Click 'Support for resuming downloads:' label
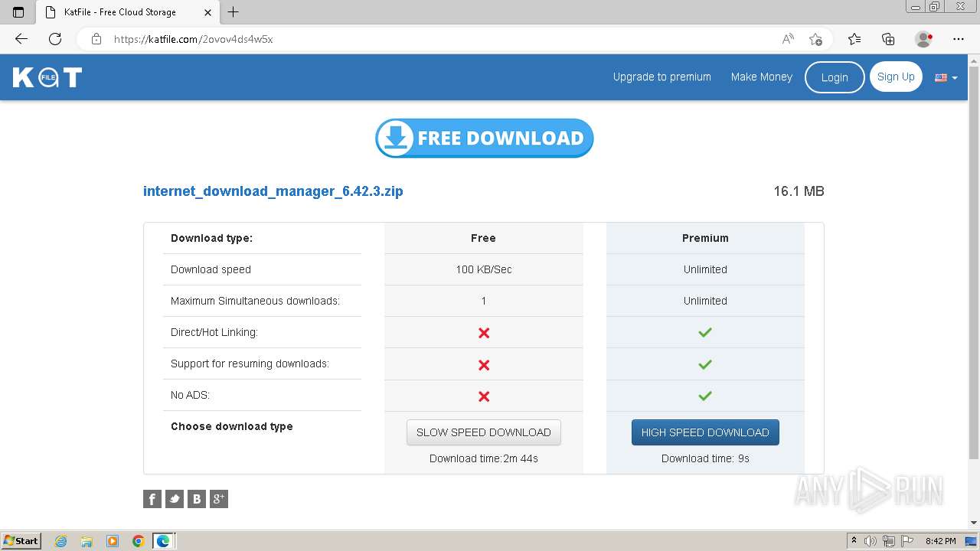The width and height of the screenshot is (980, 551). click(x=250, y=364)
